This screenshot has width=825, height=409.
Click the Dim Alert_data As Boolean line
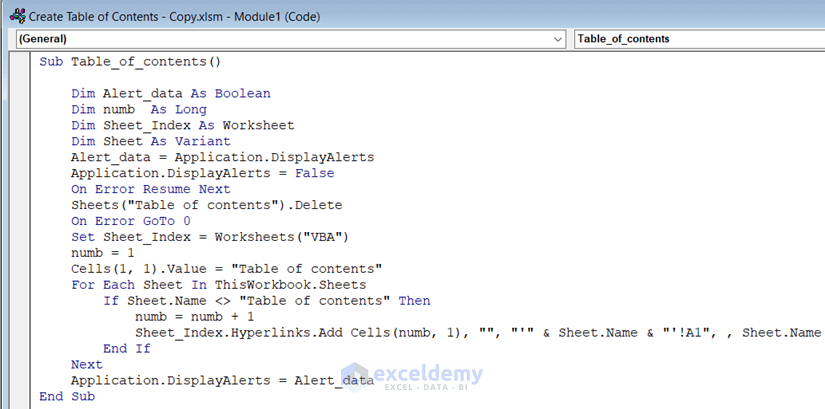point(171,94)
